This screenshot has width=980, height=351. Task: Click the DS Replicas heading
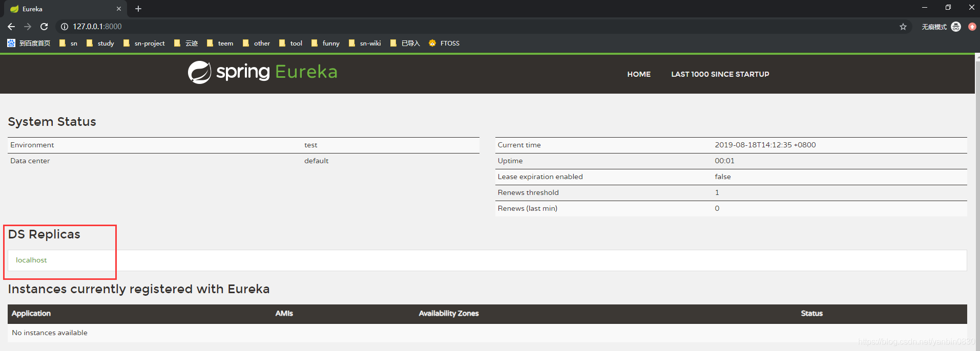(44, 234)
